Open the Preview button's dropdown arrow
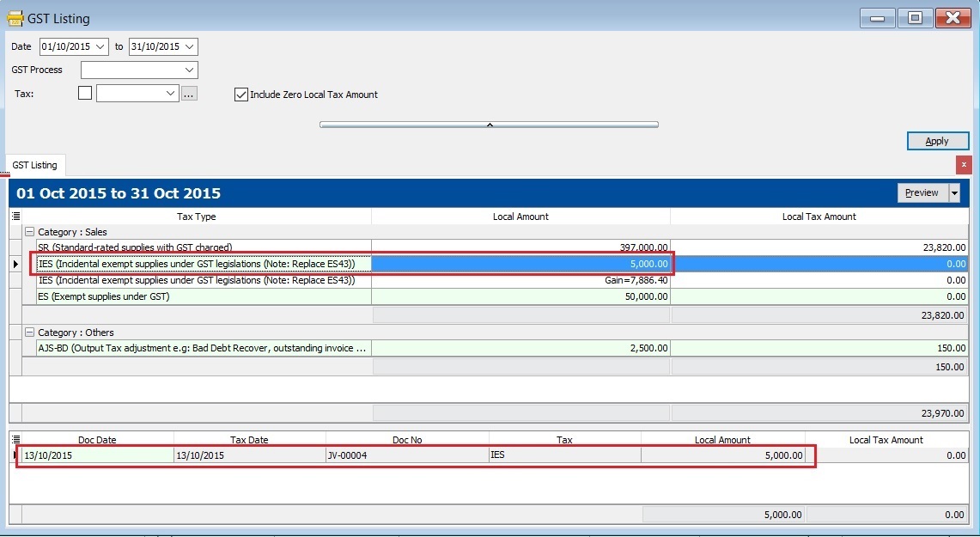The image size is (980, 537). point(953,192)
